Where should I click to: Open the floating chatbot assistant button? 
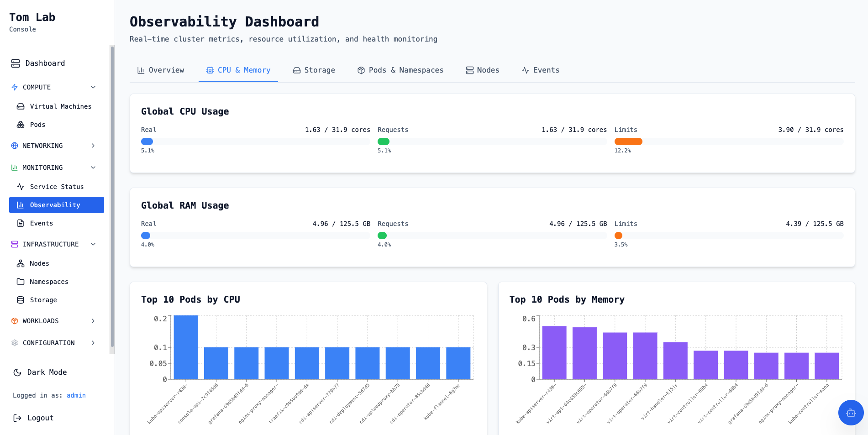tap(851, 413)
